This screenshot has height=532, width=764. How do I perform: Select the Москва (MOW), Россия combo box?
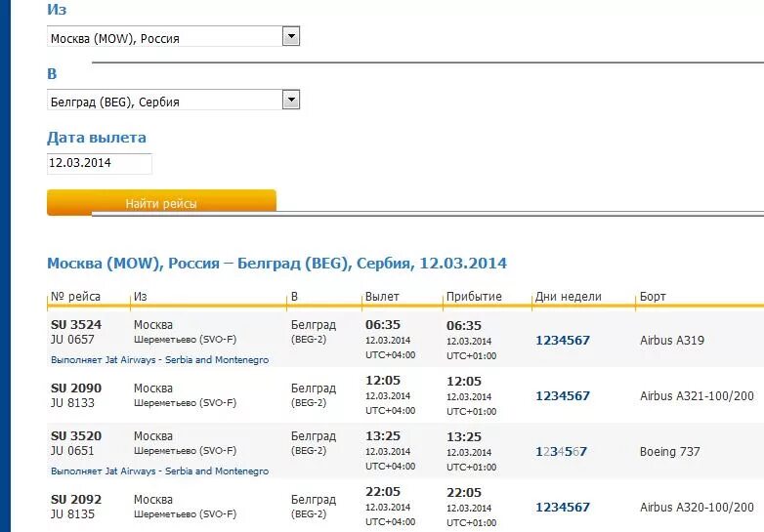point(174,36)
